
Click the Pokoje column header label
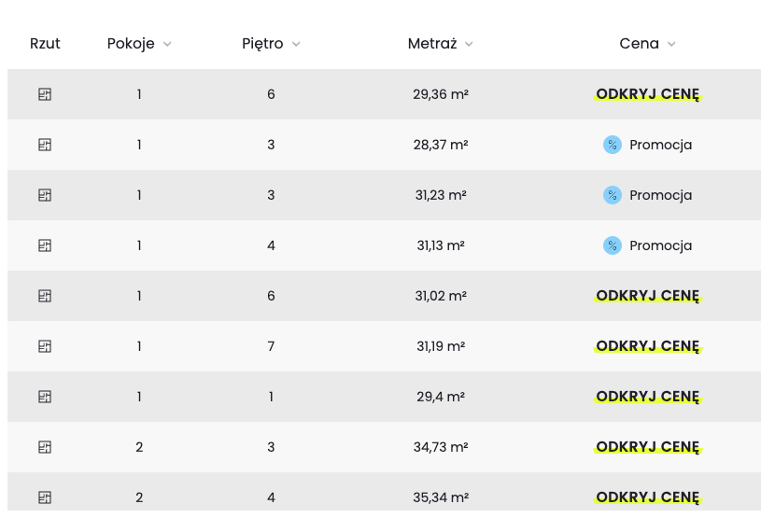[x=131, y=44]
